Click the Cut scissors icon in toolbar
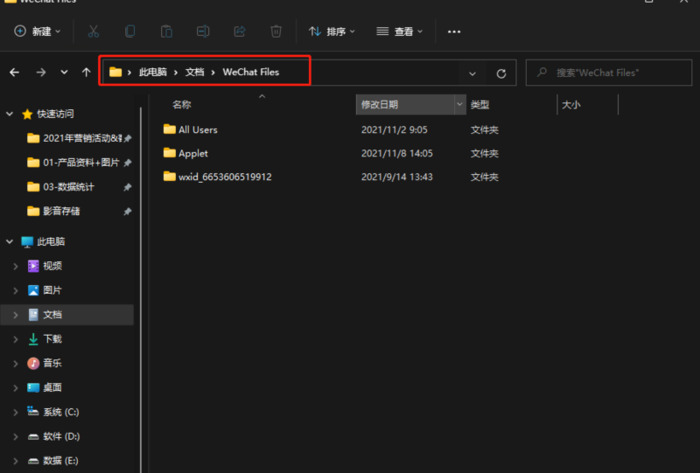Image resolution: width=700 pixels, height=473 pixels. coord(93,31)
